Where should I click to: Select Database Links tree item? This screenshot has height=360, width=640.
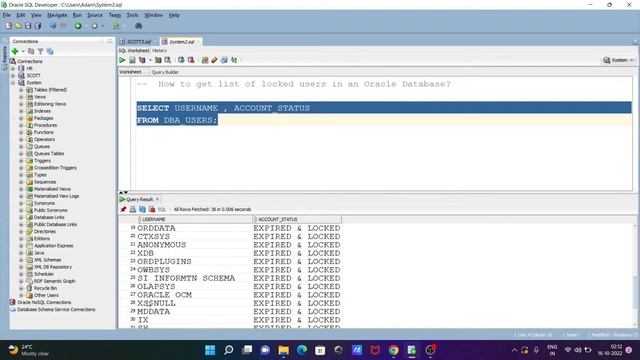49,217
